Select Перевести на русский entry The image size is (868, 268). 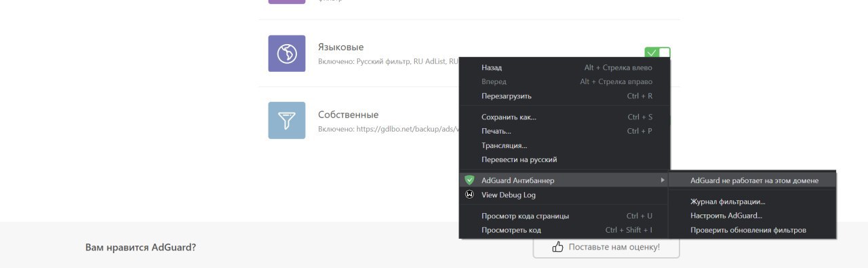(564, 159)
